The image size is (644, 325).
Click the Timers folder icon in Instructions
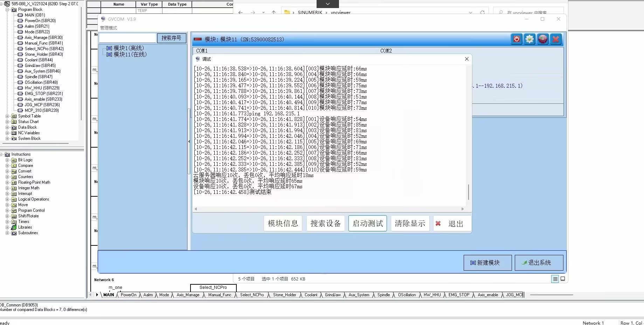coord(14,222)
